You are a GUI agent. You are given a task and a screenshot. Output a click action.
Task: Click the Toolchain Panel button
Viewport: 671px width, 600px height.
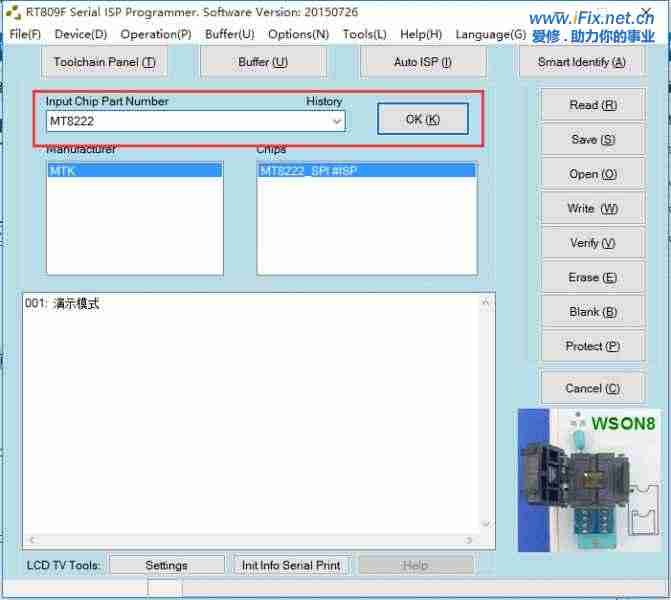104,62
